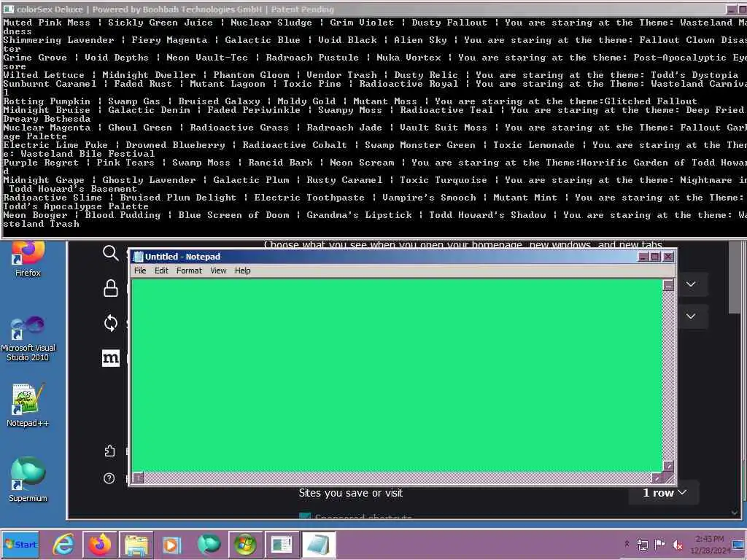Click 'Shimmering Lavender' in console output

click(x=58, y=40)
